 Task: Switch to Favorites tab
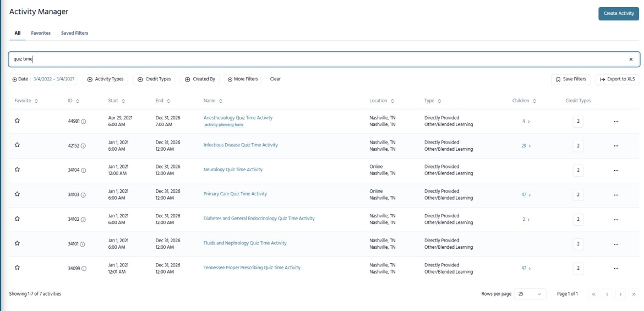tap(41, 33)
